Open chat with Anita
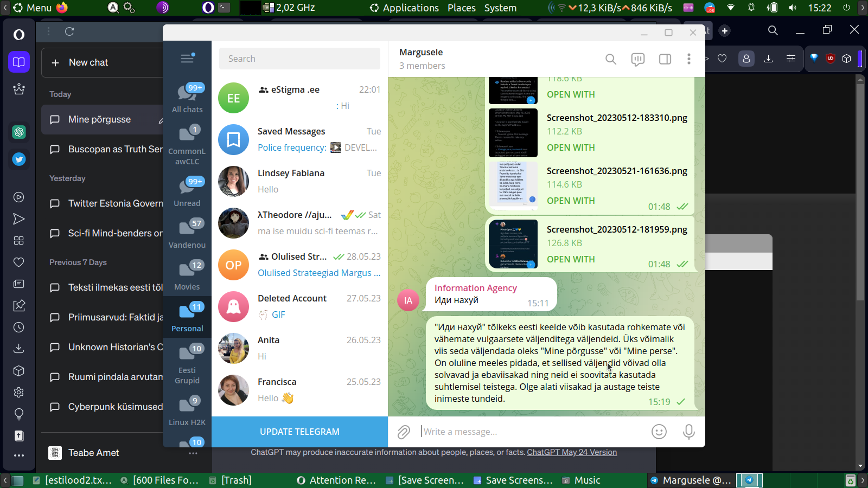 tap(299, 349)
